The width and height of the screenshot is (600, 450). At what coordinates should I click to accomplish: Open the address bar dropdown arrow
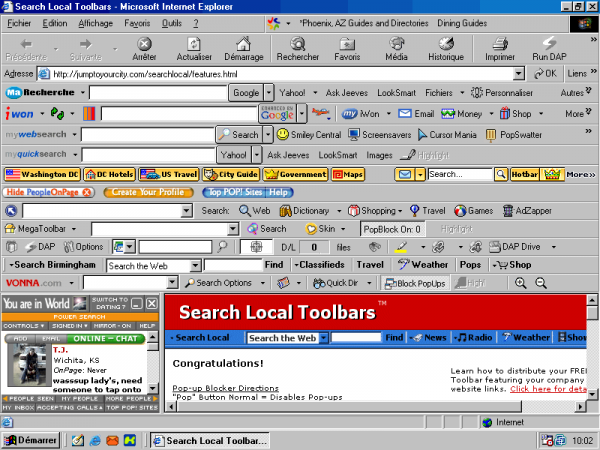(518, 73)
